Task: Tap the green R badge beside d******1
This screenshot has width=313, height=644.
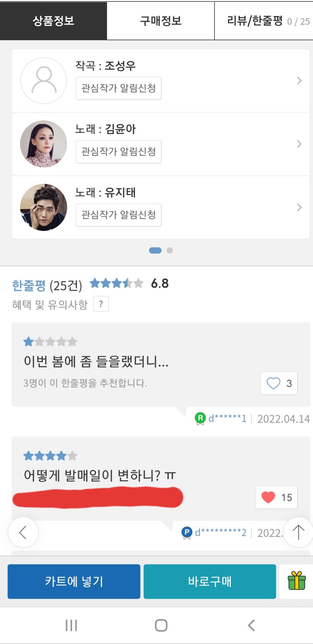Action: point(200,418)
